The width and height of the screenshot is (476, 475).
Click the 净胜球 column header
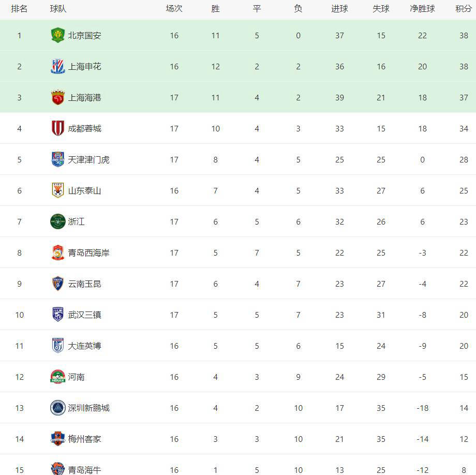click(x=422, y=9)
